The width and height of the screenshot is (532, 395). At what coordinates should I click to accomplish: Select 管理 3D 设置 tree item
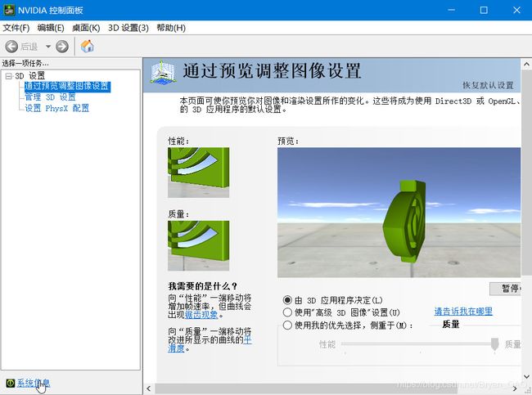click(x=50, y=97)
